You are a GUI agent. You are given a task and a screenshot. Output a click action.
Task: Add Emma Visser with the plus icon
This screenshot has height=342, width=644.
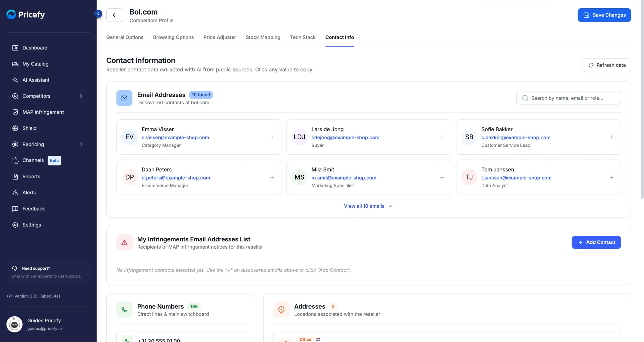tap(272, 137)
